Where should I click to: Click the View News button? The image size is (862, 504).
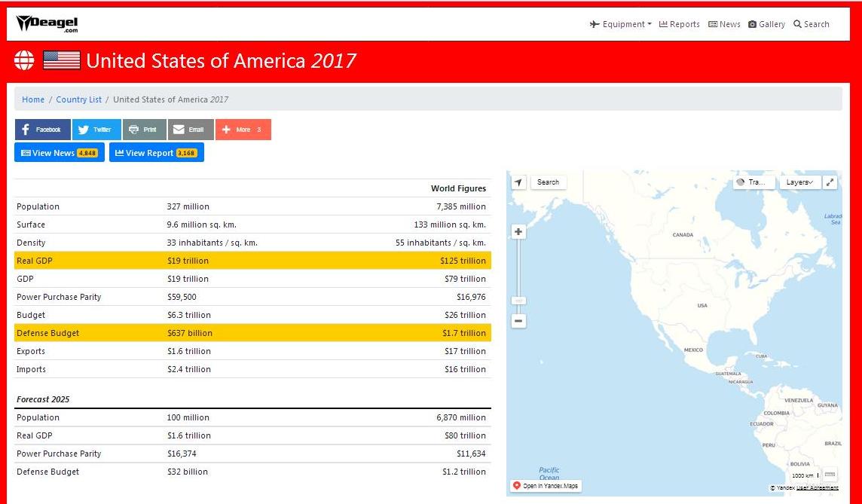point(60,153)
